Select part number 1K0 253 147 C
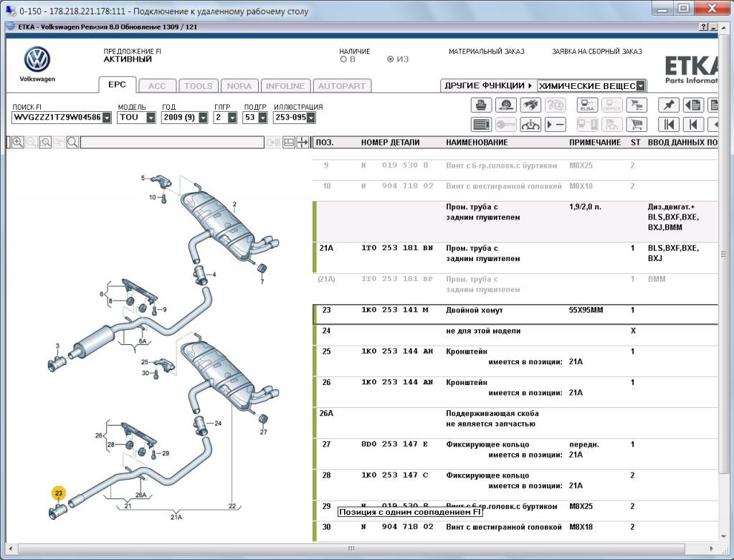Viewport: 734px width, 560px height. click(395, 475)
